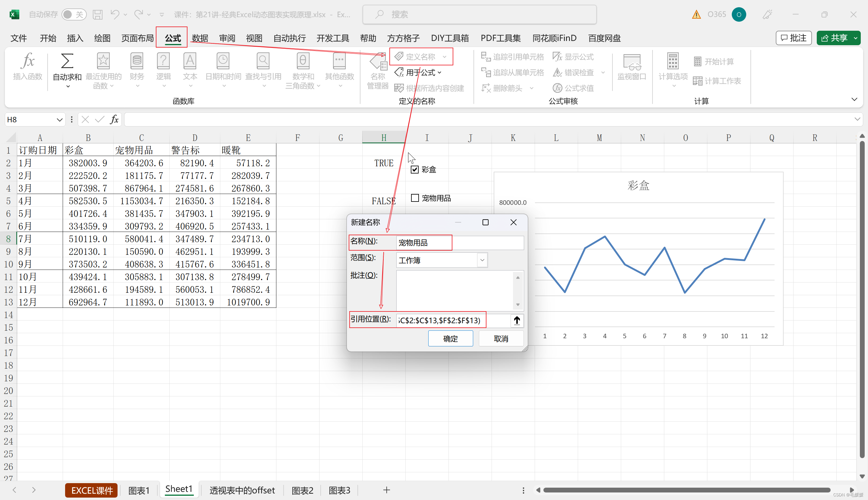Click Create from Selection (根据所选内容创建)
Viewport: 868px width, 500px height.
(x=429, y=88)
